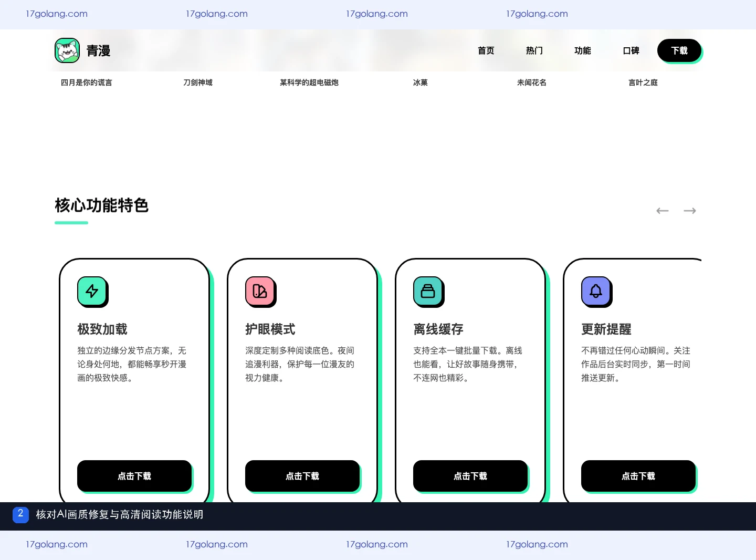The width and height of the screenshot is (756, 560).
Task: Click 点击下载 on the 离线缓存 card
Action: coord(470,476)
